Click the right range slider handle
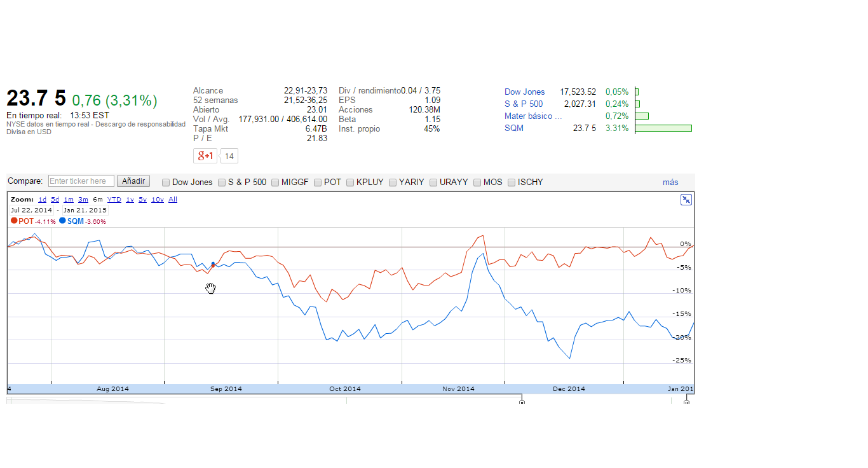Viewport: 868px width, 468px height. [686, 401]
